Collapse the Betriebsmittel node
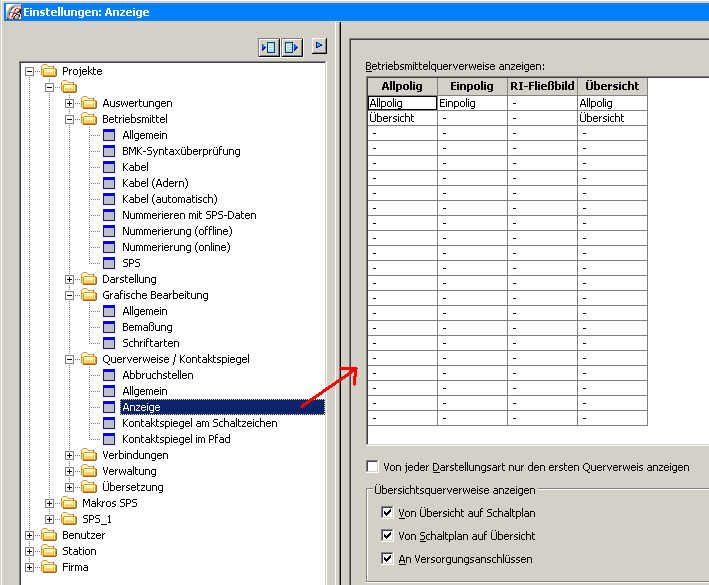Image resolution: width=709 pixels, height=585 pixels. click(x=69, y=119)
